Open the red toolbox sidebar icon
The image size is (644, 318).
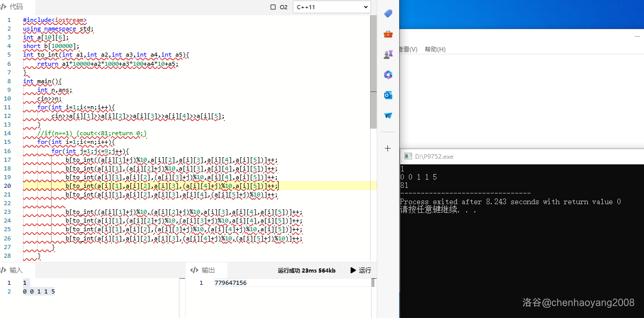point(388,34)
